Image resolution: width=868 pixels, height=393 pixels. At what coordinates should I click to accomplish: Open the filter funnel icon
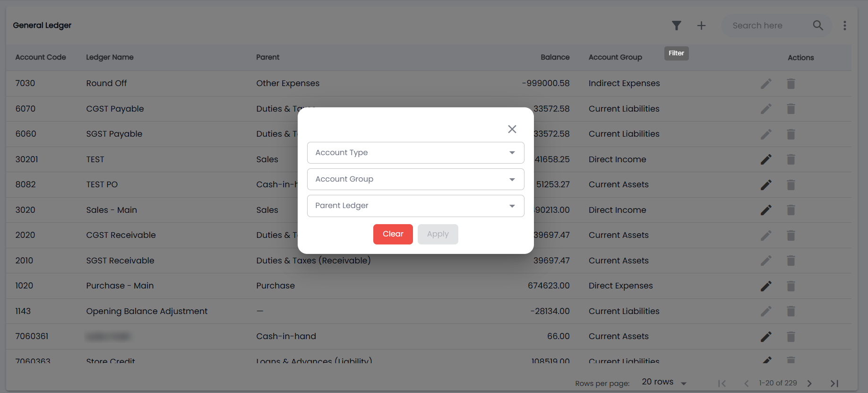677,26
